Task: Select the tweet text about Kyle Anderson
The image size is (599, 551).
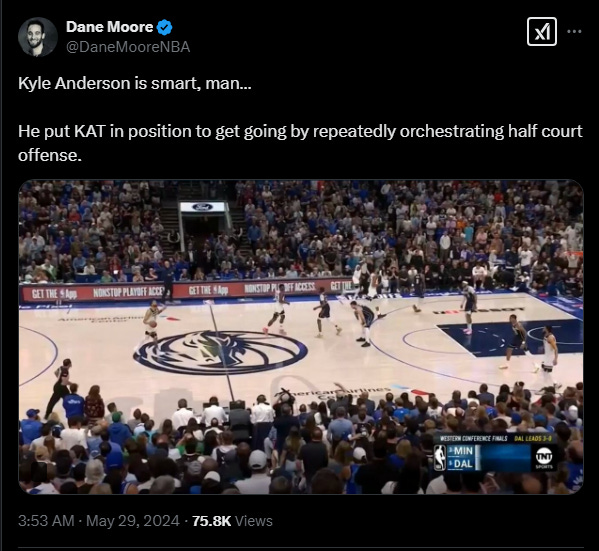Action: tap(134, 83)
